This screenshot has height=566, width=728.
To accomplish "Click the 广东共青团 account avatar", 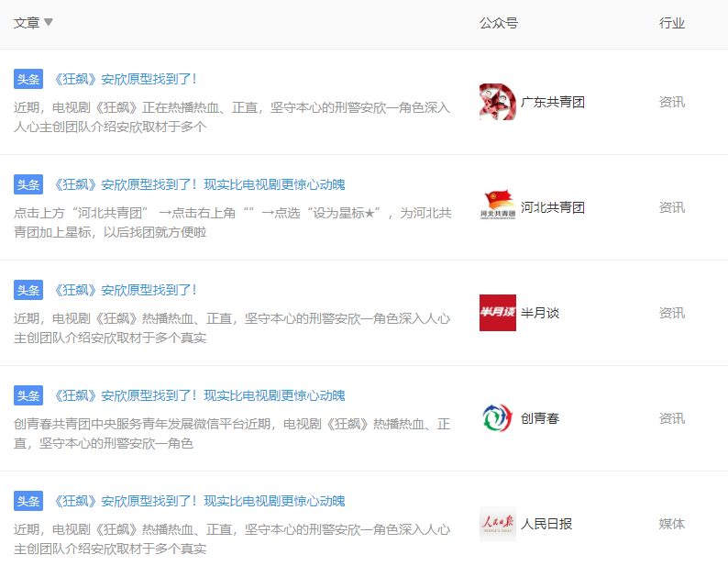I will [x=497, y=102].
